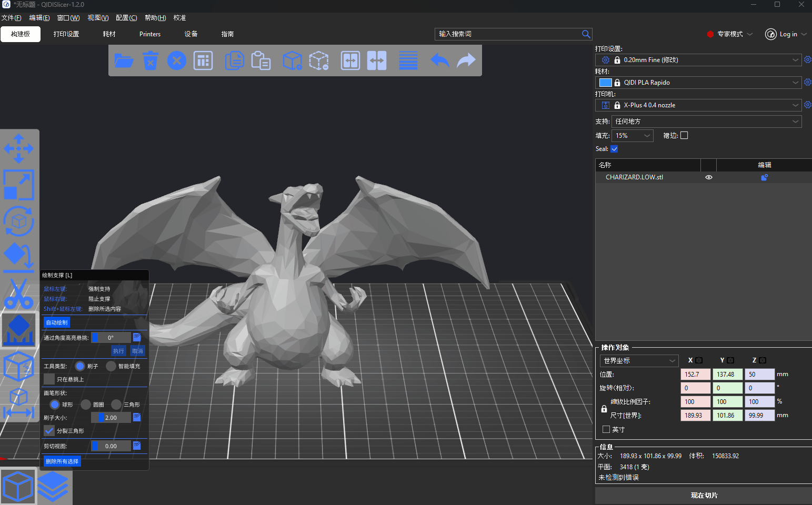Choose 三角形 brush shape radio

pos(116,404)
